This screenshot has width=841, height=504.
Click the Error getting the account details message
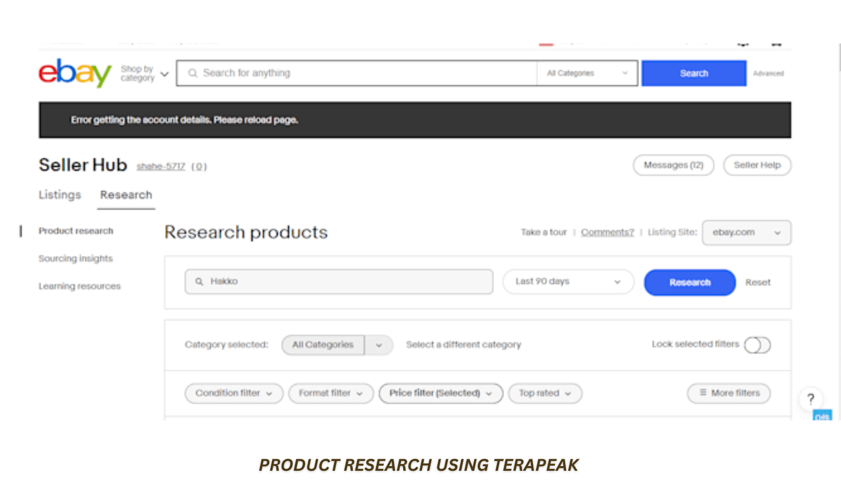point(184,120)
